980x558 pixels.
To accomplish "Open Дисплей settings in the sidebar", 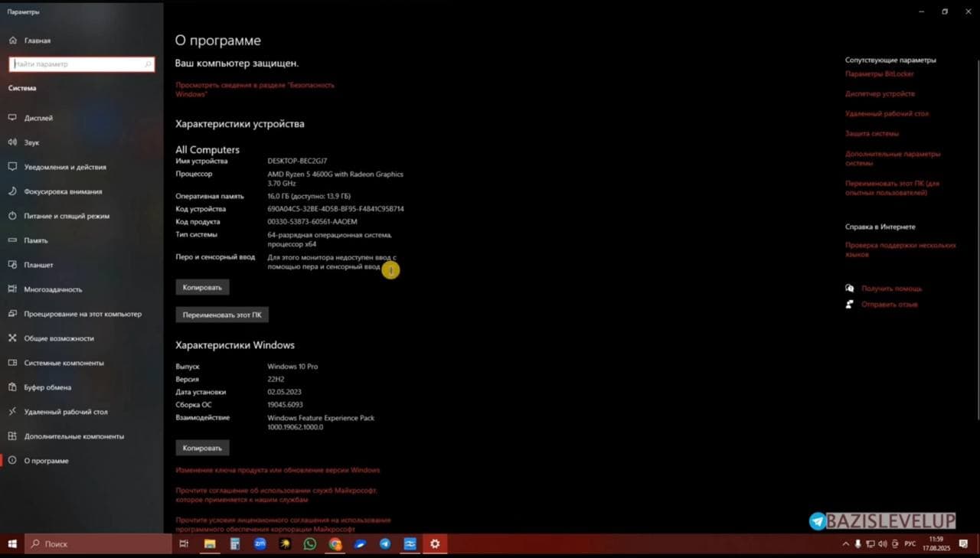I will pos(31,118).
